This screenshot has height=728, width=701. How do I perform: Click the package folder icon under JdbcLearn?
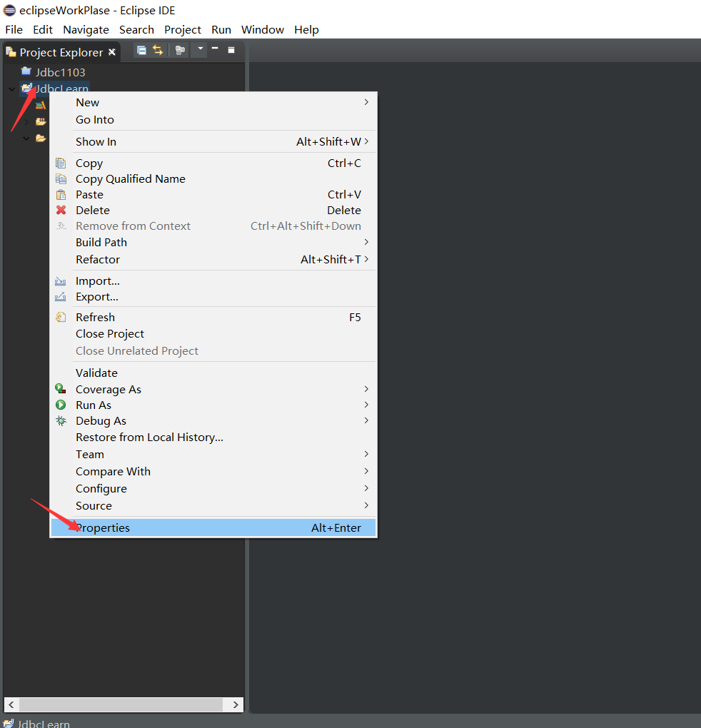point(41,121)
